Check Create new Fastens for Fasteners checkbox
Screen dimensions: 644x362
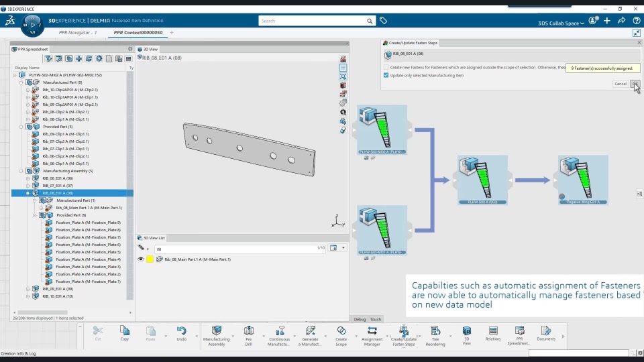386,67
